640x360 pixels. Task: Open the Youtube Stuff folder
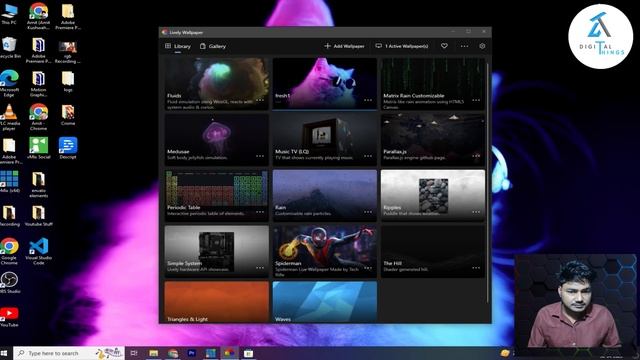[x=38, y=216]
